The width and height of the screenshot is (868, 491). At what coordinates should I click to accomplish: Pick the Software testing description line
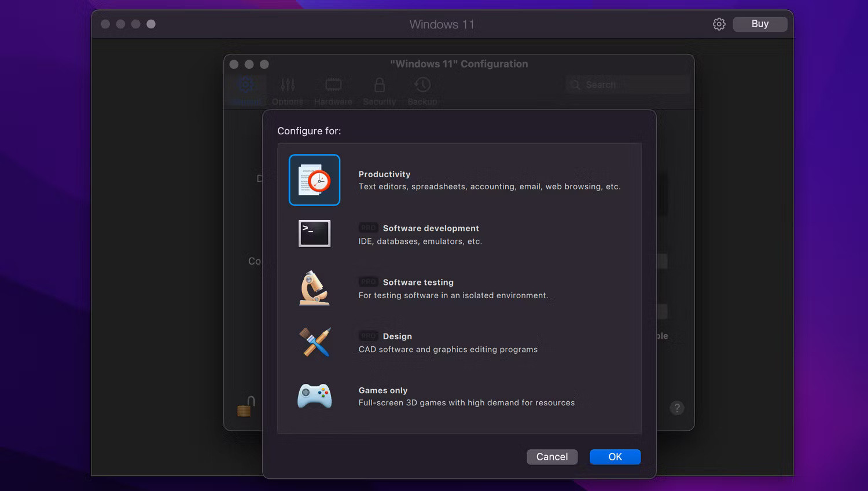(x=453, y=295)
